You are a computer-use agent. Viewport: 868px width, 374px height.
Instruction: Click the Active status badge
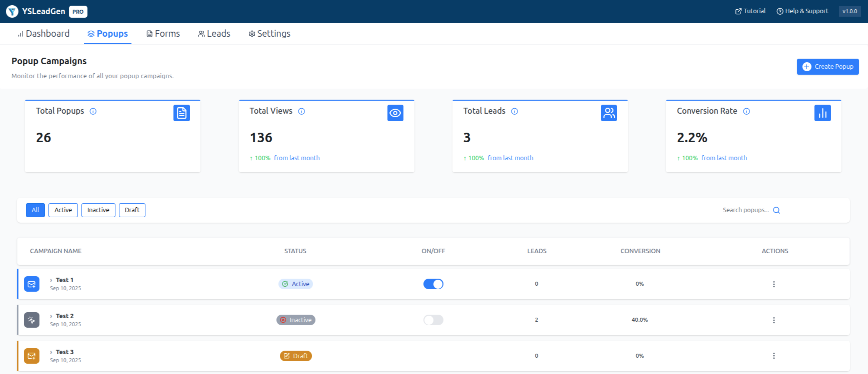(x=296, y=284)
